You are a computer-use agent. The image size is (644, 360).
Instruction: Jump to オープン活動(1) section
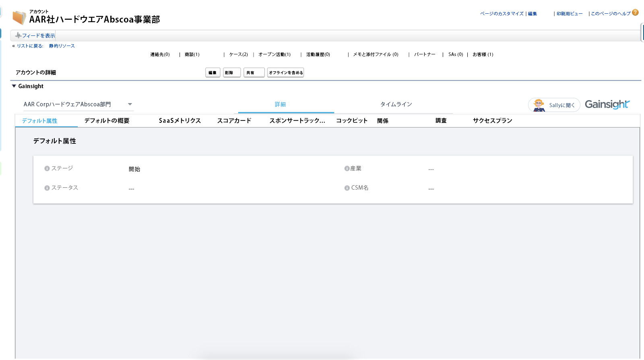(x=275, y=54)
